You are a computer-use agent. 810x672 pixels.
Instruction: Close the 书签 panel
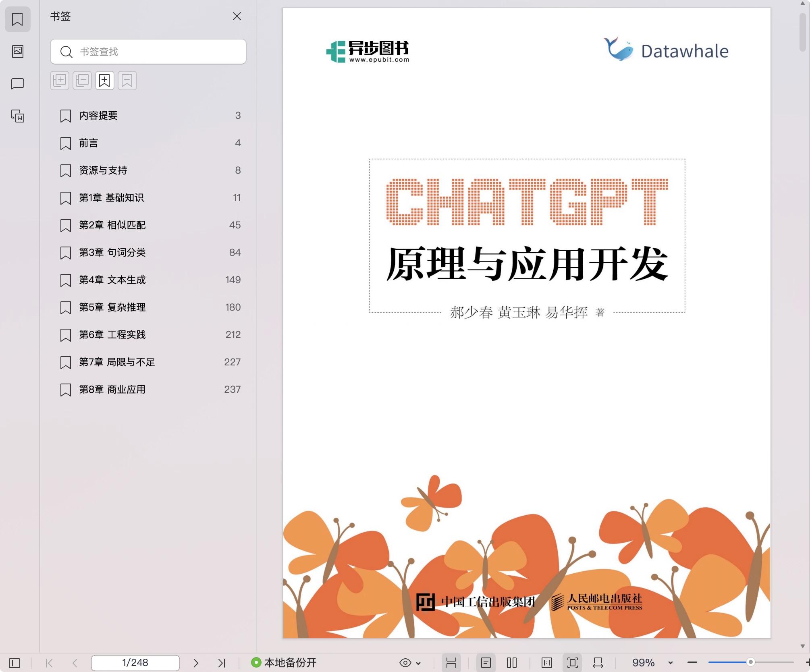[237, 16]
